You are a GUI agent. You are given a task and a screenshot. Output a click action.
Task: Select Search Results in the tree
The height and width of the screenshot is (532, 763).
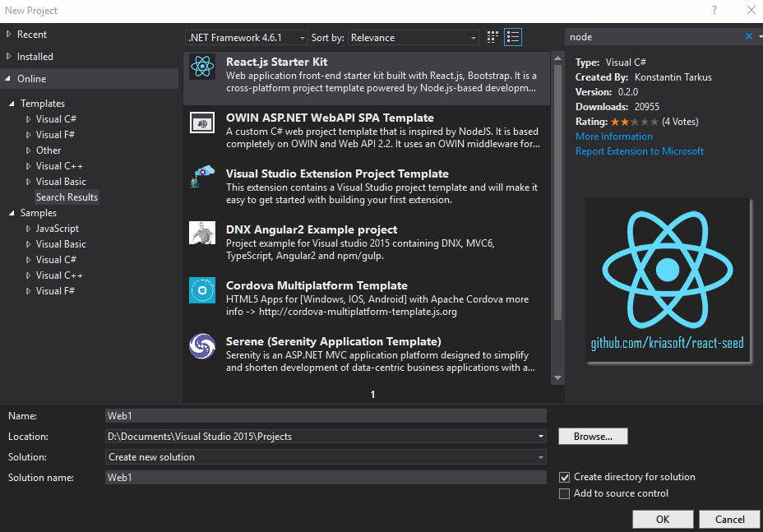coord(67,197)
